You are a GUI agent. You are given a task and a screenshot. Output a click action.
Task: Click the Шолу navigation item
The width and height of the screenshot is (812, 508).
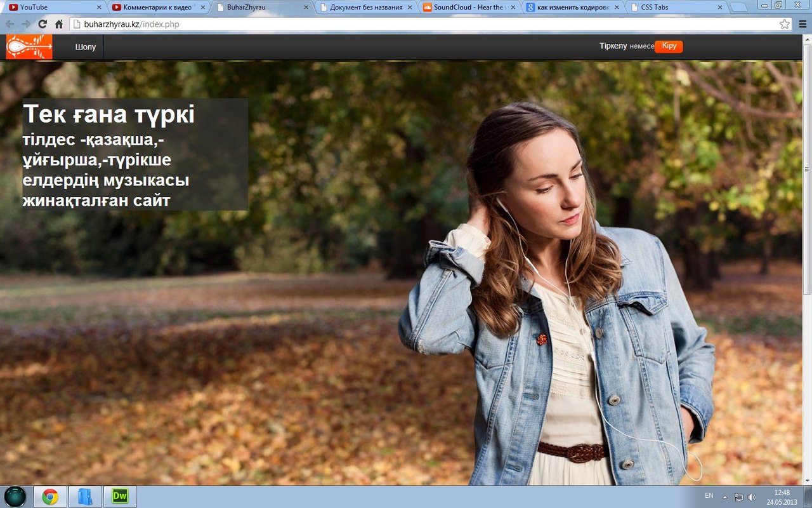click(86, 47)
